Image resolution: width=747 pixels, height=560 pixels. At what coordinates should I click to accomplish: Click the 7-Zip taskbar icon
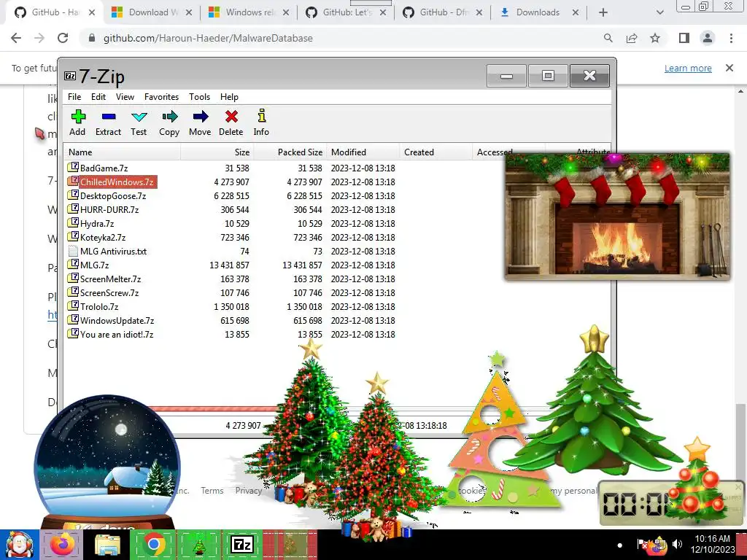click(241, 544)
